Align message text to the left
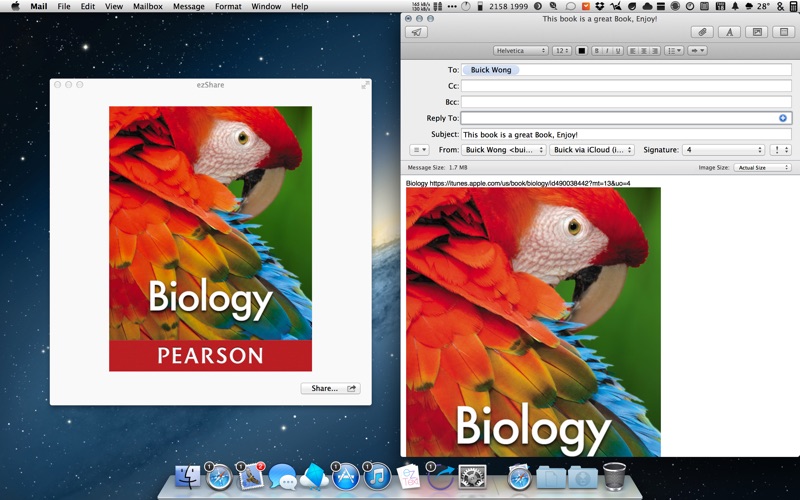800x500 pixels. click(633, 51)
